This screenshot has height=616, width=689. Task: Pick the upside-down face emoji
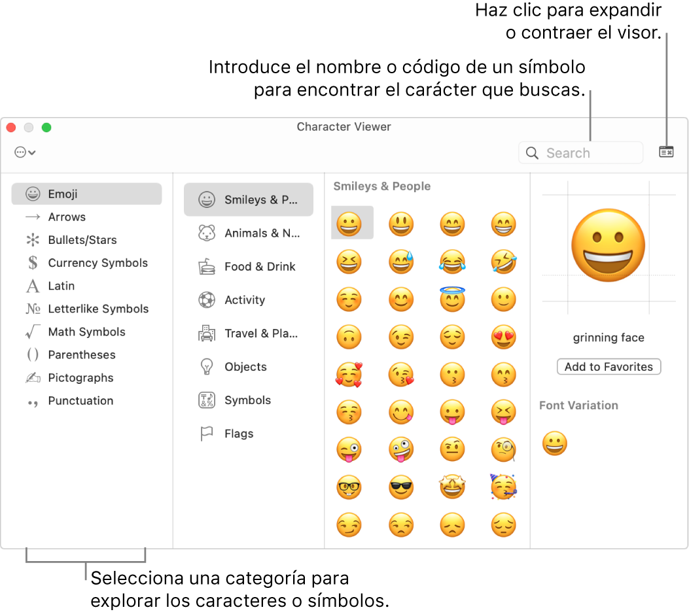tap(349, 337)
